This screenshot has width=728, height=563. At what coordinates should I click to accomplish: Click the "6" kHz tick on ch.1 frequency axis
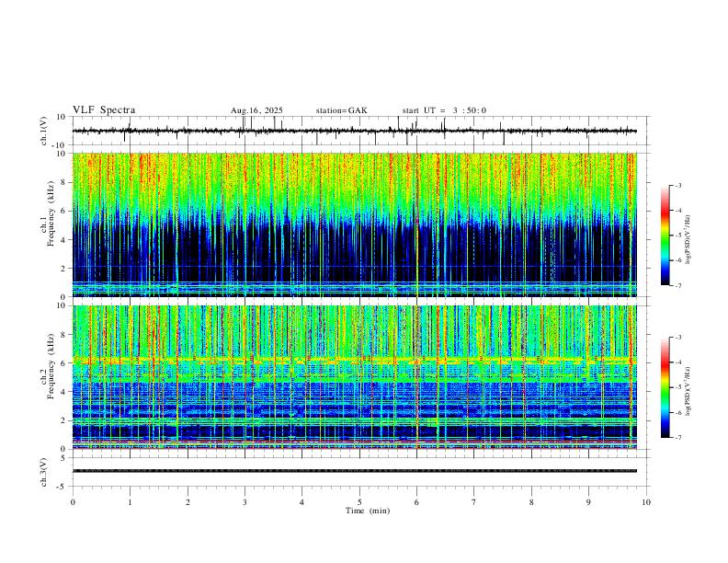[x=64, y=211]
